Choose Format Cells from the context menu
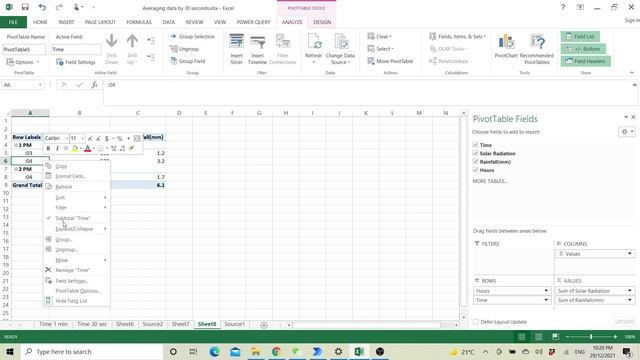This screenshot has width=640, height=360. [x=77, y=176]
